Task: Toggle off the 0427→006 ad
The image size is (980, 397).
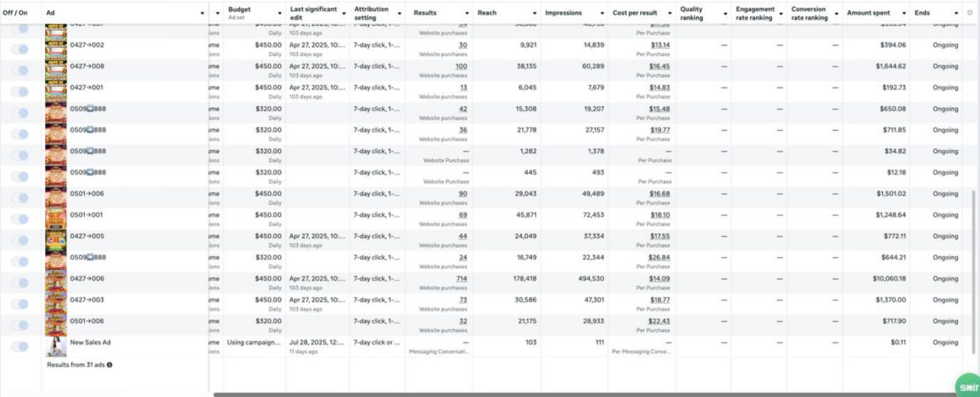Action: pyautogui.click(x=20, y=283)
